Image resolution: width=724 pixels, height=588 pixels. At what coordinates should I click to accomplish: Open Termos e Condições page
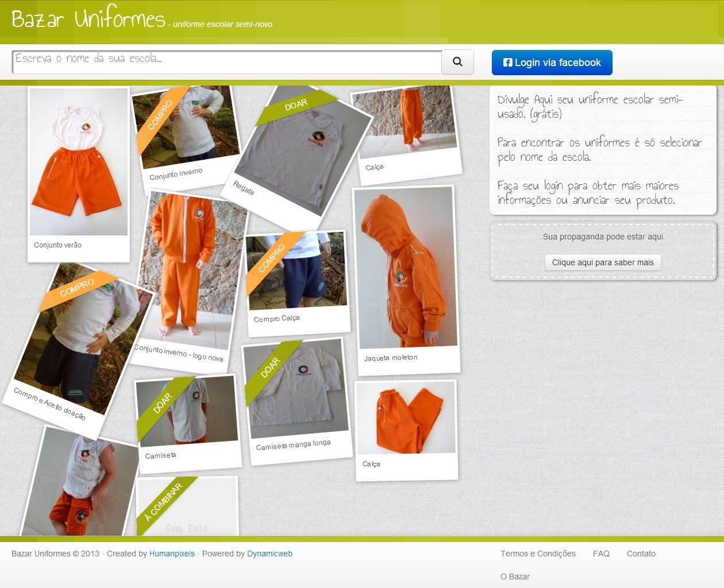coord(538,554)
